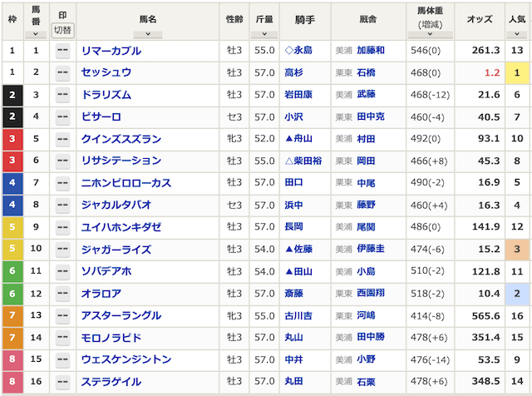Click the mark selector for ジャカルタバオ
532x396 pixels.
(62, 205)
